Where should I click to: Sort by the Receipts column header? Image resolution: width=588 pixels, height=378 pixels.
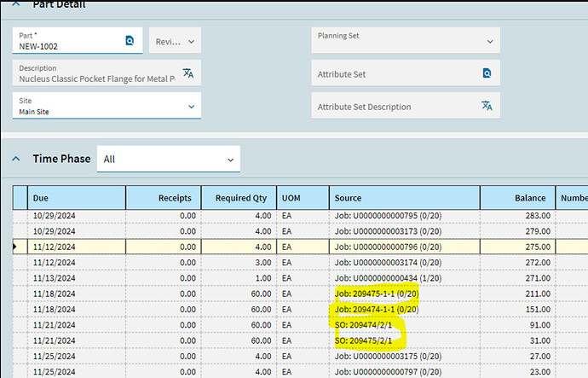(163, 197)
